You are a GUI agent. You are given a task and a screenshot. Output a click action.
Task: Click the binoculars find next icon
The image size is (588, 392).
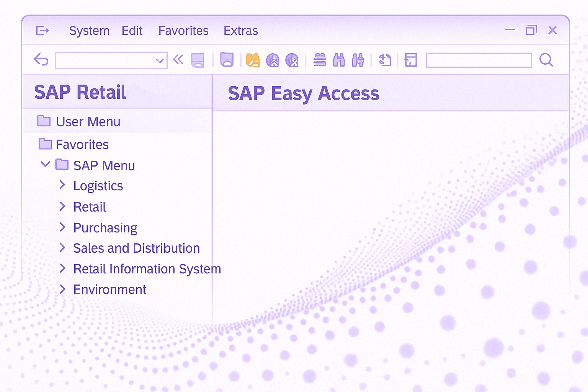[x=358, y=60]
